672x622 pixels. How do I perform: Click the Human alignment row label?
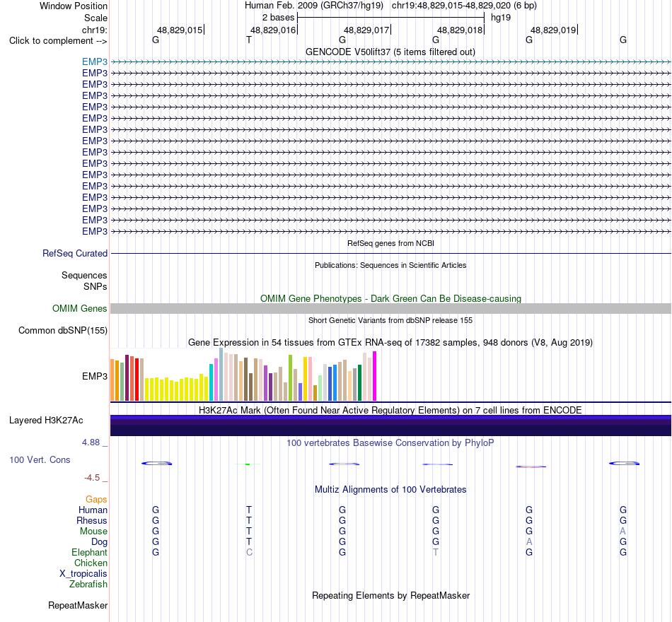tap(93, 510)
